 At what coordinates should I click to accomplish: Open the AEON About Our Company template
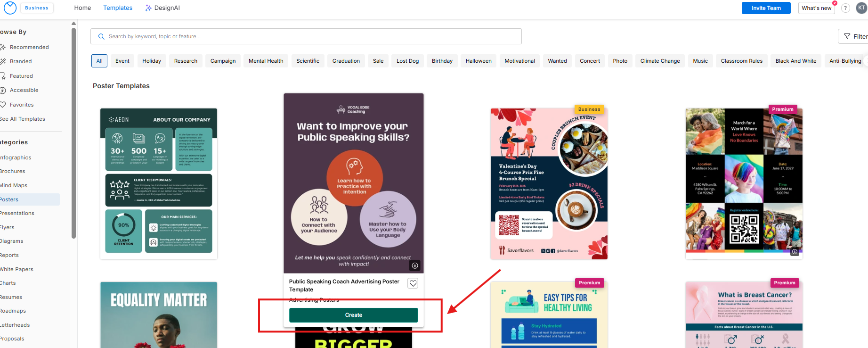point(159,184)
